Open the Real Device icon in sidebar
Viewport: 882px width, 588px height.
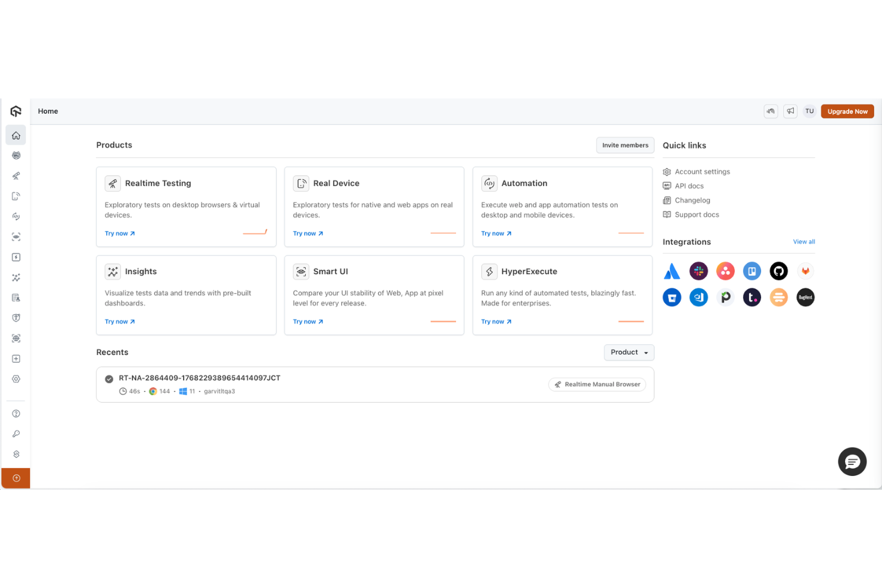click(16, 196)
